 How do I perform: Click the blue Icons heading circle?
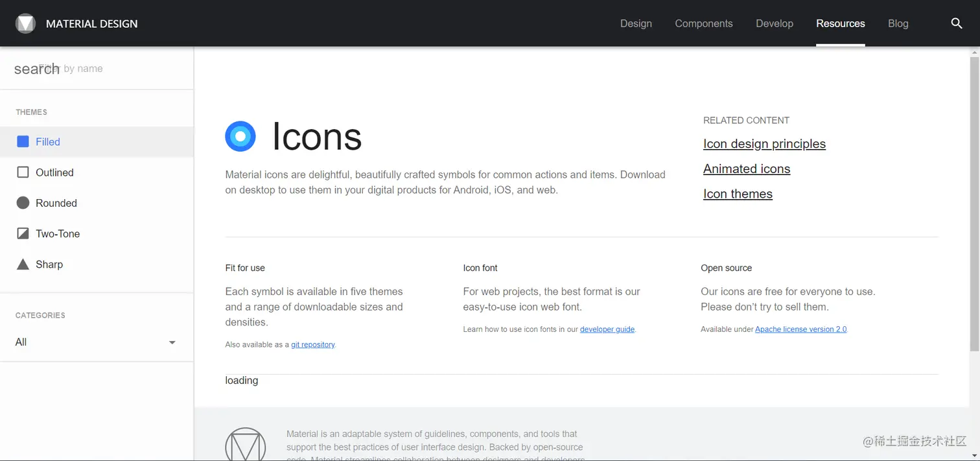(240, 136)
